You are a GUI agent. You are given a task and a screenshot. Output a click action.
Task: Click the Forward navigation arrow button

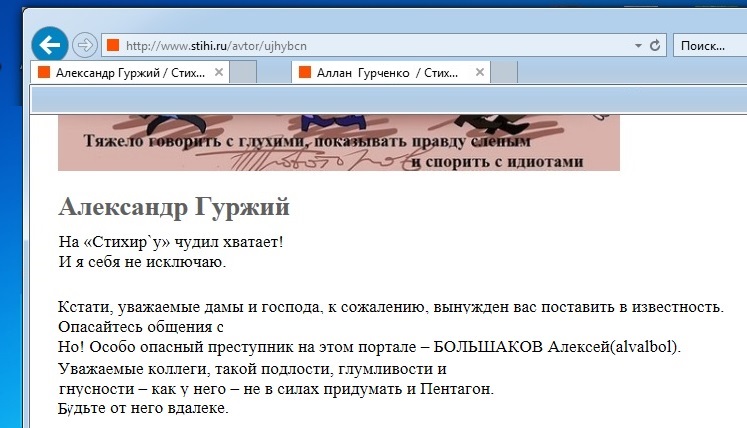(84, 45)
